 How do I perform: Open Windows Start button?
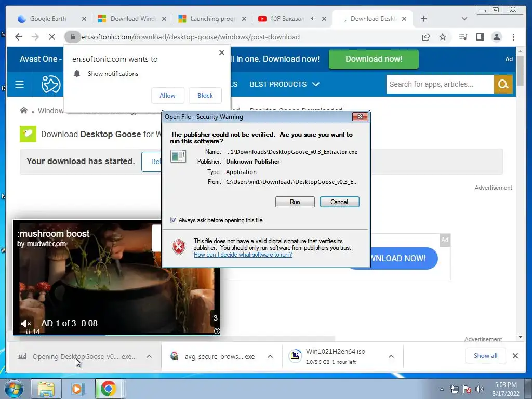click(x=14, y=389)
